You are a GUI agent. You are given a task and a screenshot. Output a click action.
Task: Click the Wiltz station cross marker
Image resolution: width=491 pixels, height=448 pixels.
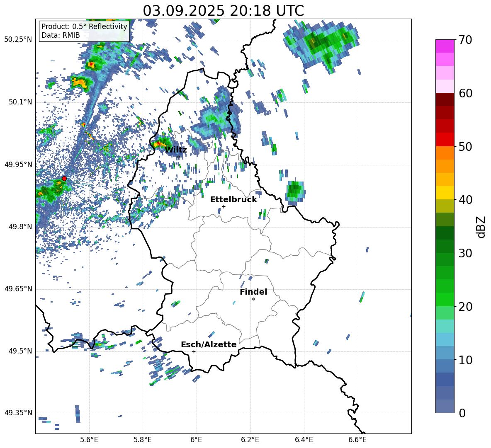pyautogui.click(x=178, y=157)
